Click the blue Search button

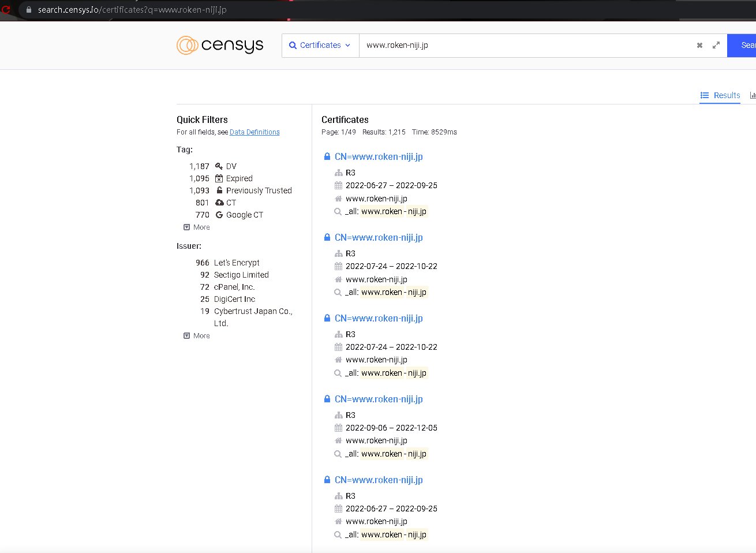(x=743, y=45)
